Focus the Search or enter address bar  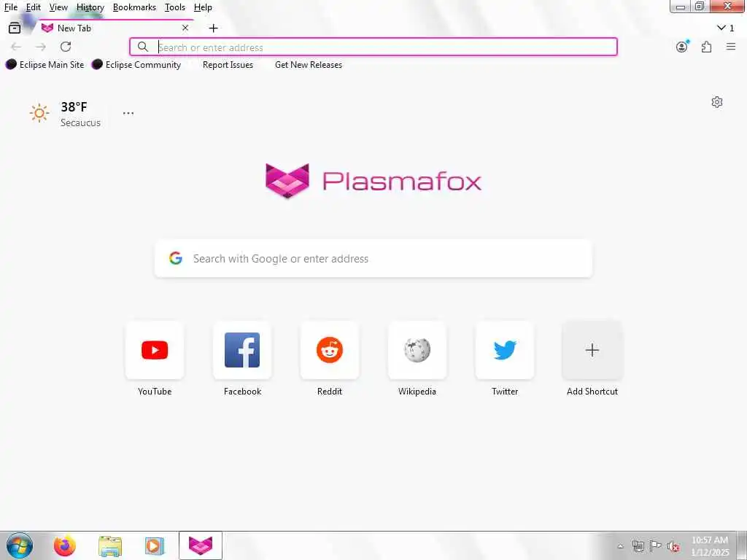[x=373, y=47]
